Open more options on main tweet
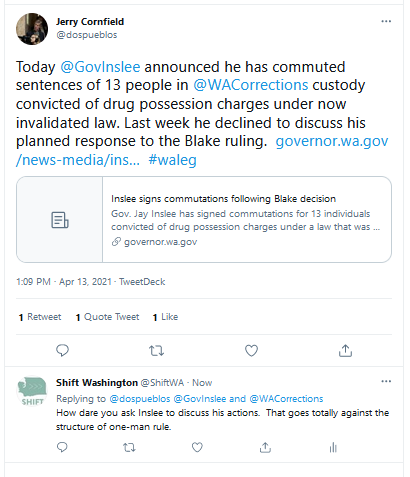Screen dimensions: 410x477 [x=386, y=21]
